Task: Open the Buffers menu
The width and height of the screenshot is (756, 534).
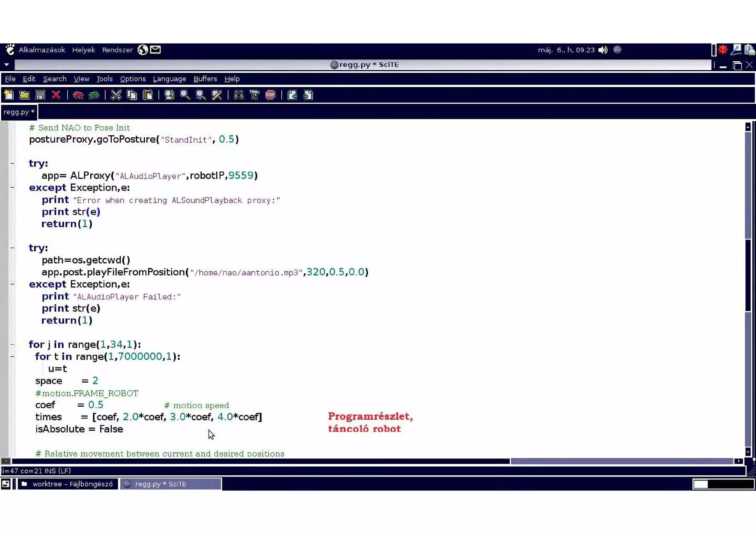Action: [x=205, y=79]
